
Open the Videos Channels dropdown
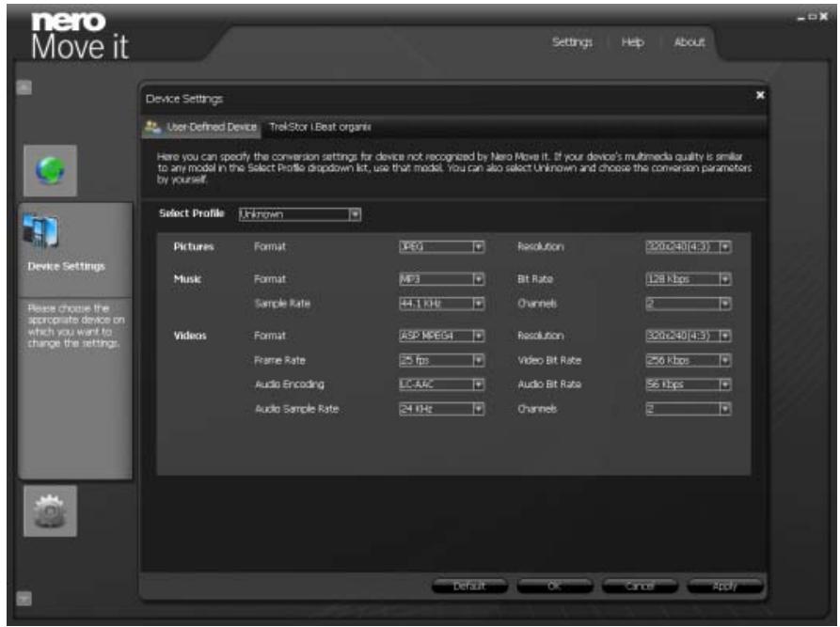(689, 409)
